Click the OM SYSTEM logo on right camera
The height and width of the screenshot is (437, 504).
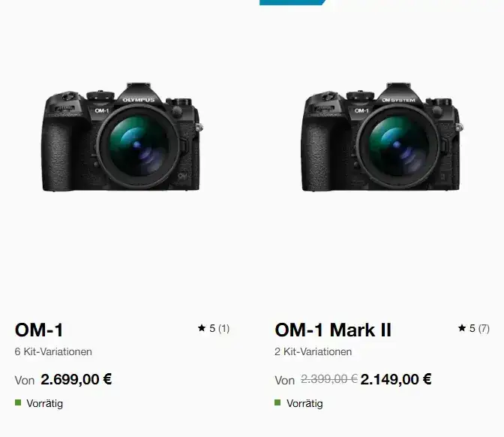398,100
